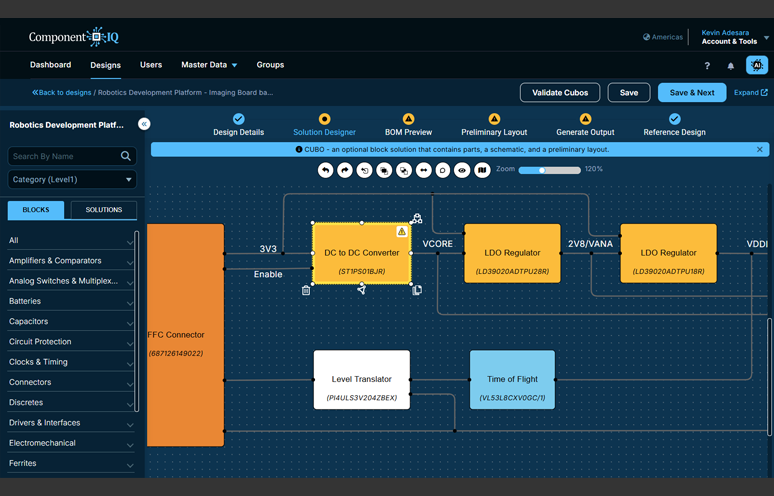Image resolution: width=774 pixels, height=496 pixels.
Task: Select the FFC Connector block
Action: (x=186, y=335)
